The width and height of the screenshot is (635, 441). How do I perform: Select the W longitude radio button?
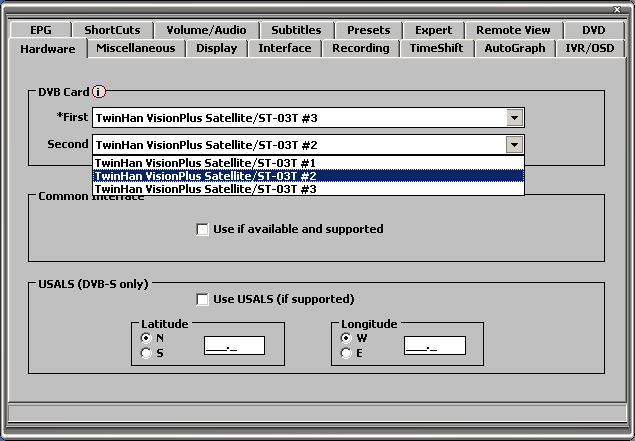pyautogui.click(x=346, y=338)
